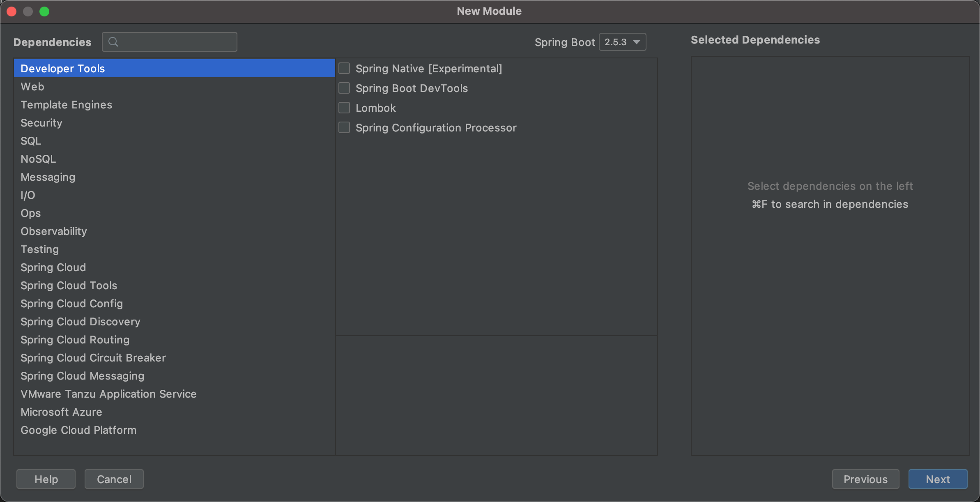The image size is (980, 502).
Task: Select Spring Cloud Messaging category
Action: [175, 375]
